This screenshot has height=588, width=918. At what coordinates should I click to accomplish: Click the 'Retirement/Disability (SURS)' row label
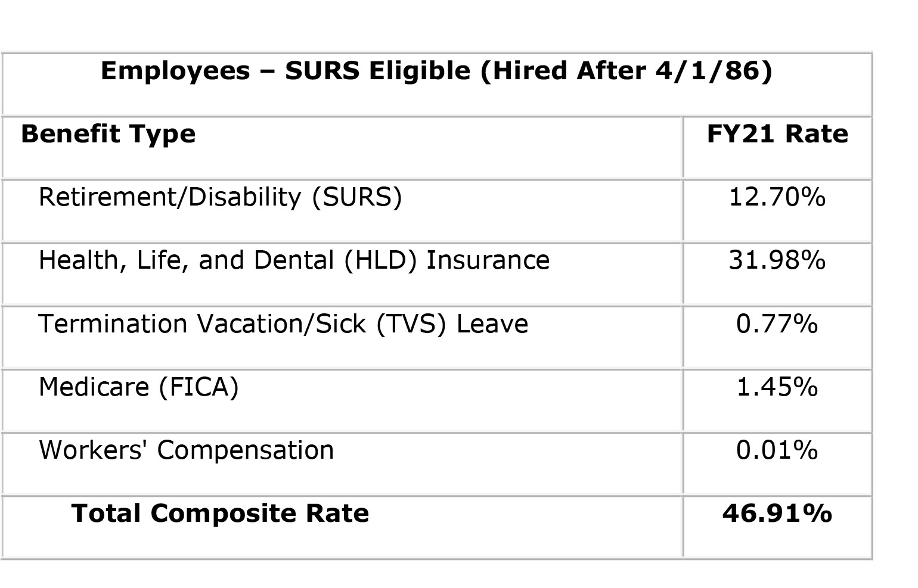point(220,197)
